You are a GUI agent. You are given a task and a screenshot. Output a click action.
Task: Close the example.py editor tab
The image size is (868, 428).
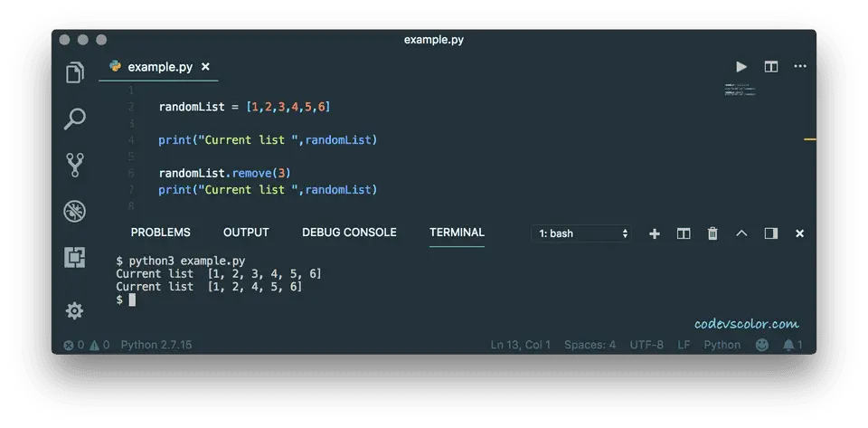(205, 67)
